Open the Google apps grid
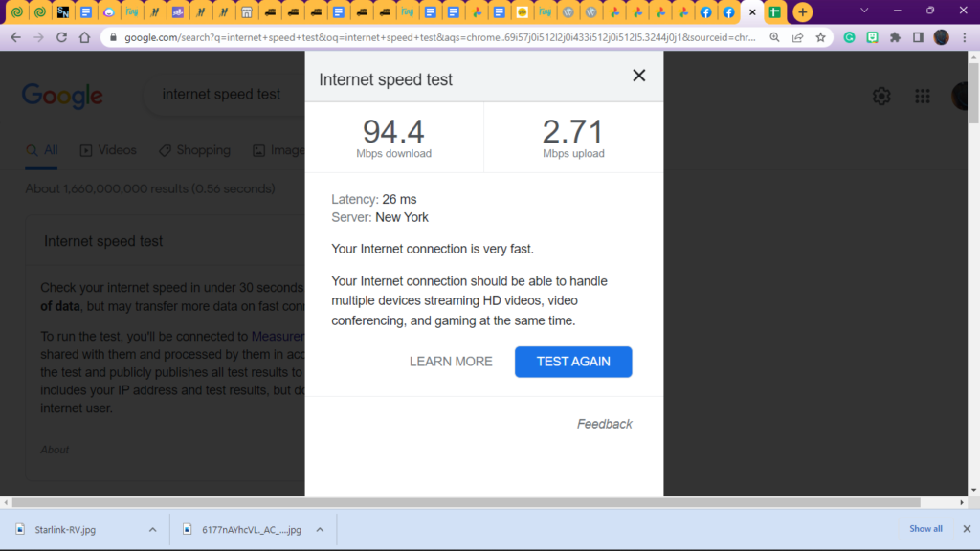 [923, 96]
